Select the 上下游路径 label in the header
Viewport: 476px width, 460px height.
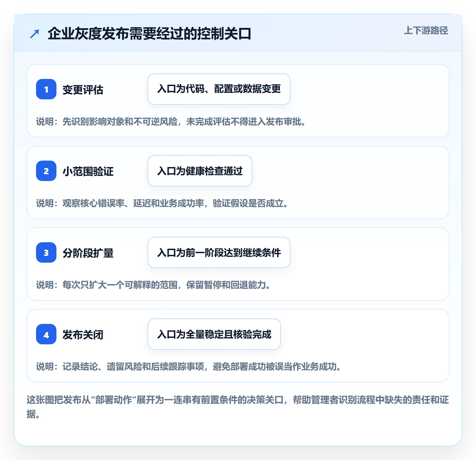pos(426,31)
